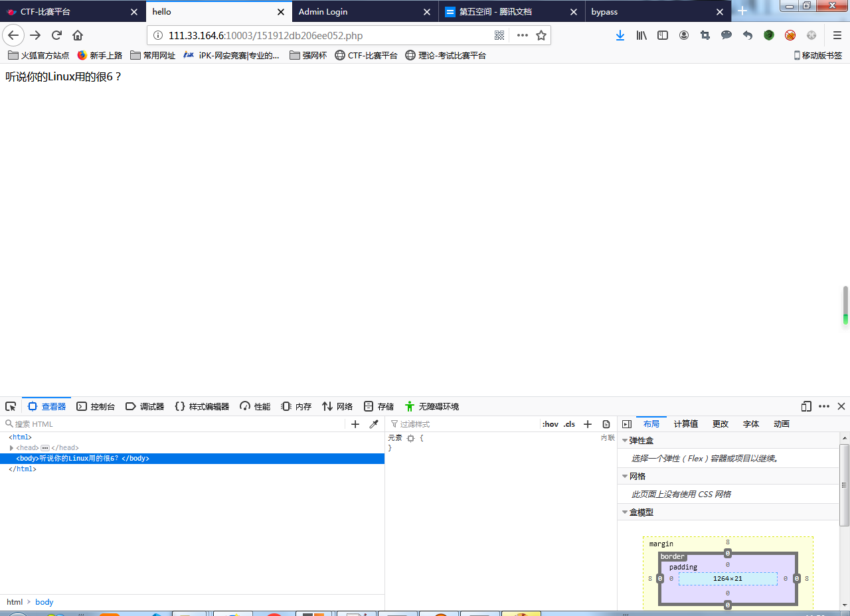Click the eyedropper color picker icon
850x616 pixels.
(x=374, y=424)
